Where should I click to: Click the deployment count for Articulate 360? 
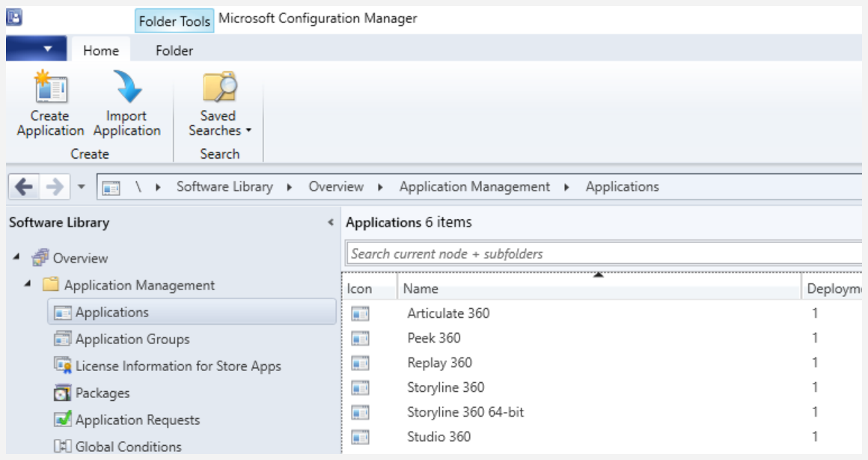click(x=815, y=313)
